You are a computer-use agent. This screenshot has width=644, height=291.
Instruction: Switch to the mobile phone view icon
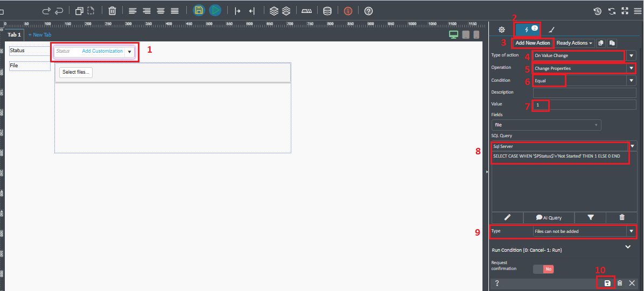477,35
